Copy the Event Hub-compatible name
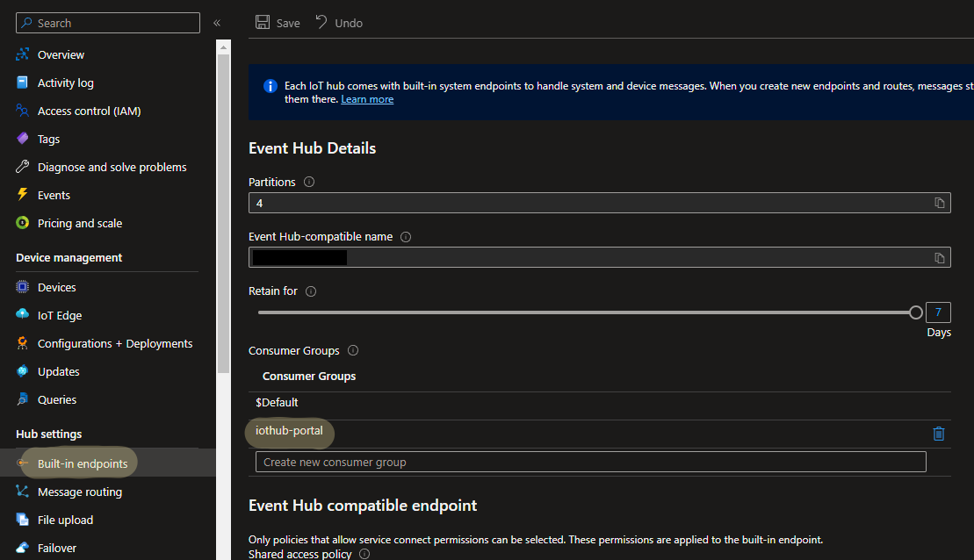The image size is (974, 560). [x=939, y=257]
